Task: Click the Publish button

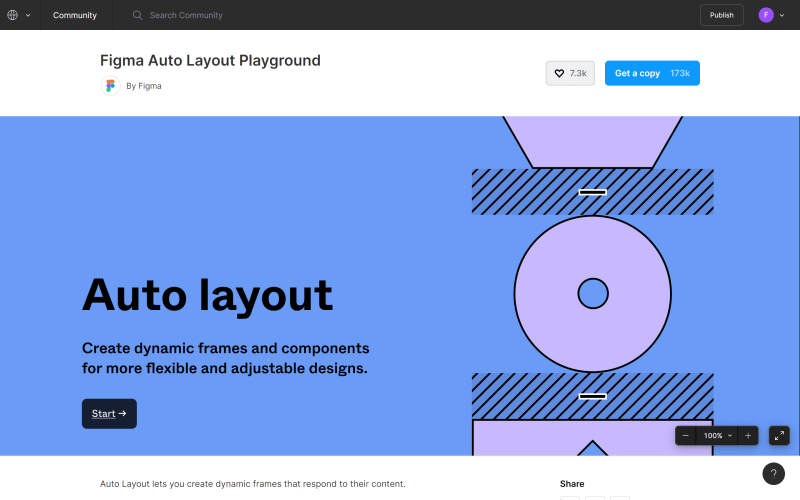Action: (x=721, y=15)
